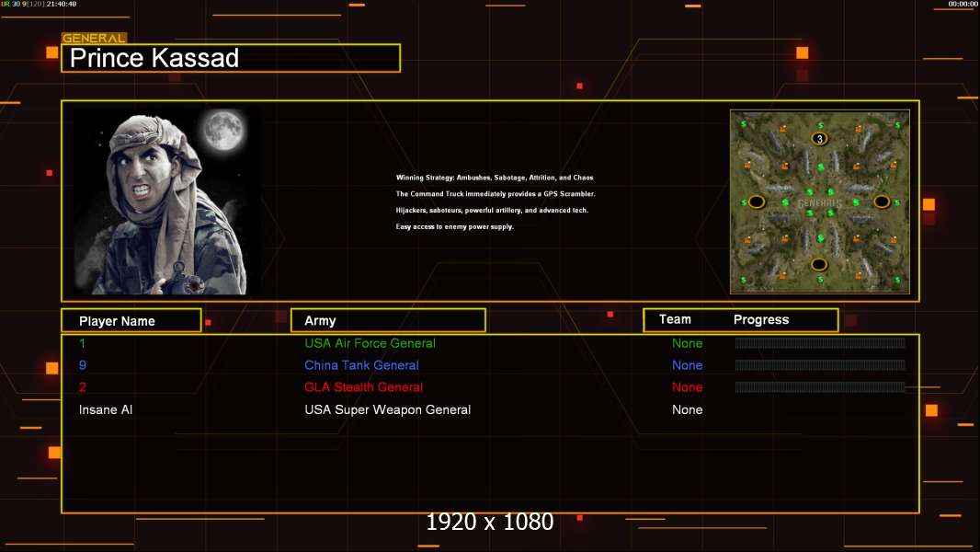This screenshot has width=980, height=552.
Task: Click start position 3 on the map
Action: click(819, 139)
